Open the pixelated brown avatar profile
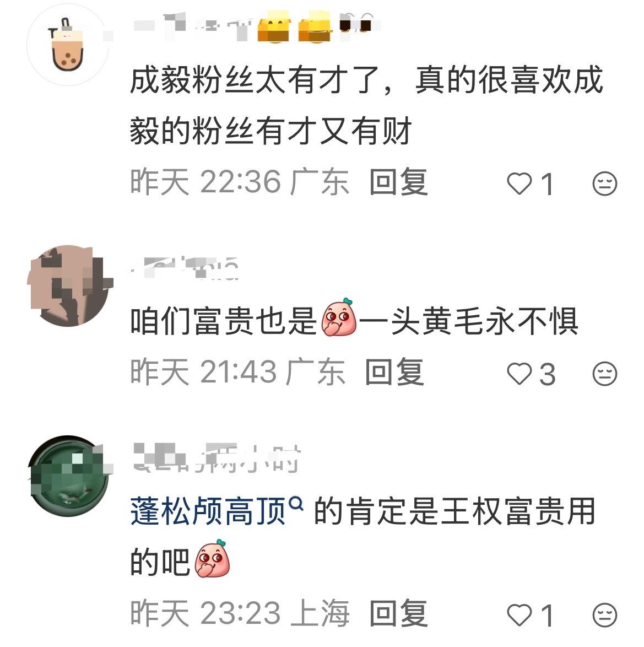This screenshot has height=647, width=644. pyautogui.click(x=70, y=286)
